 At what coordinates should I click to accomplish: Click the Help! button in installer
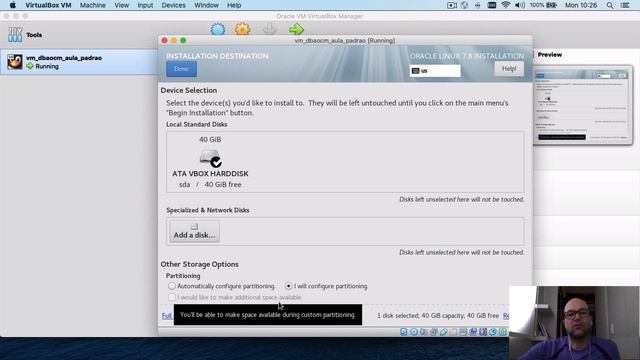click(509, 69)
